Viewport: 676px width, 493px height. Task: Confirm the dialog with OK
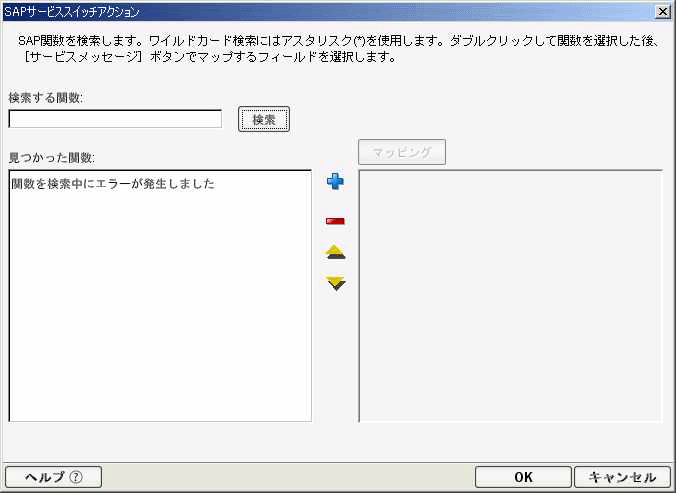(x=523, y=477)
